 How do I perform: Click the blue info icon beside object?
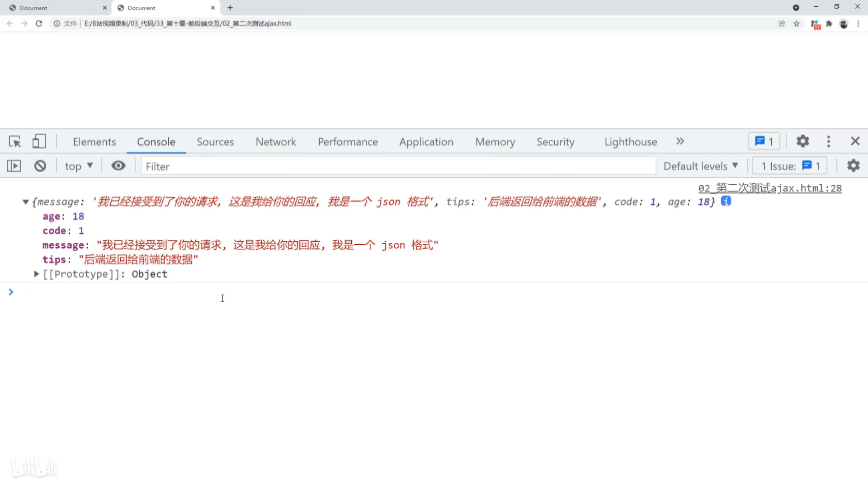point(726,202)
